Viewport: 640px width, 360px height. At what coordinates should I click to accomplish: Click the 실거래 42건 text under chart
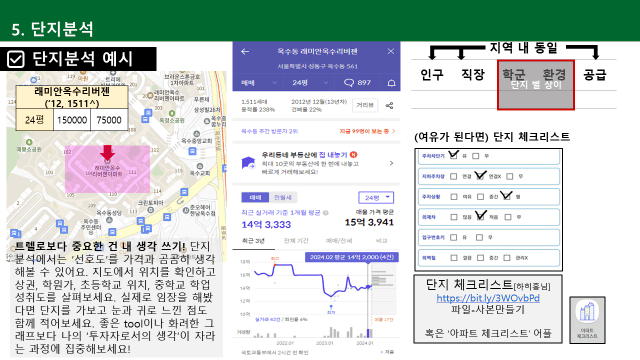(x=268, y=319)
